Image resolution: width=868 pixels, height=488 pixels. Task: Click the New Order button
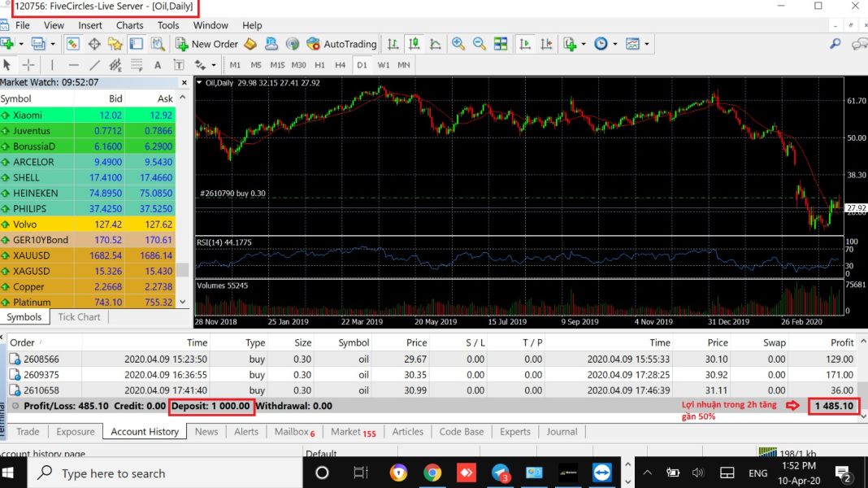[206, 44]
